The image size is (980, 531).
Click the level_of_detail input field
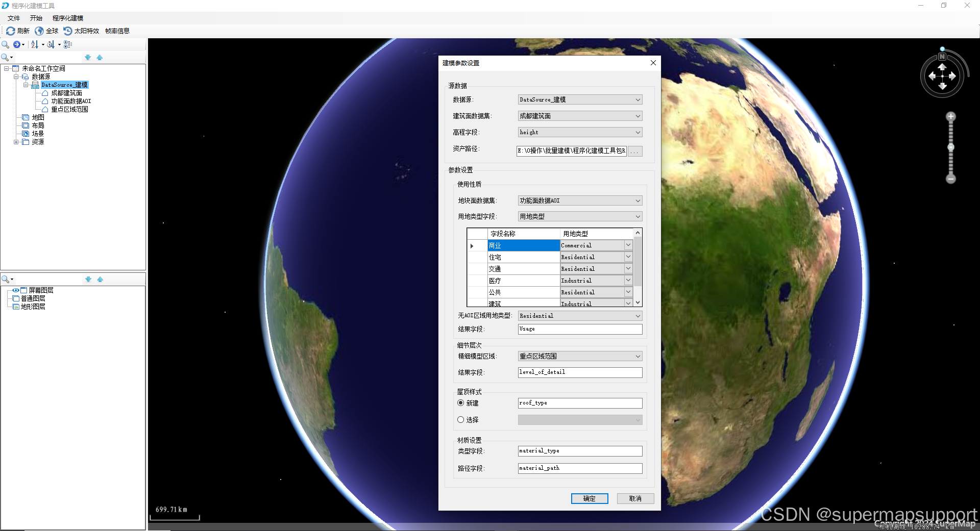pos(580,372)
